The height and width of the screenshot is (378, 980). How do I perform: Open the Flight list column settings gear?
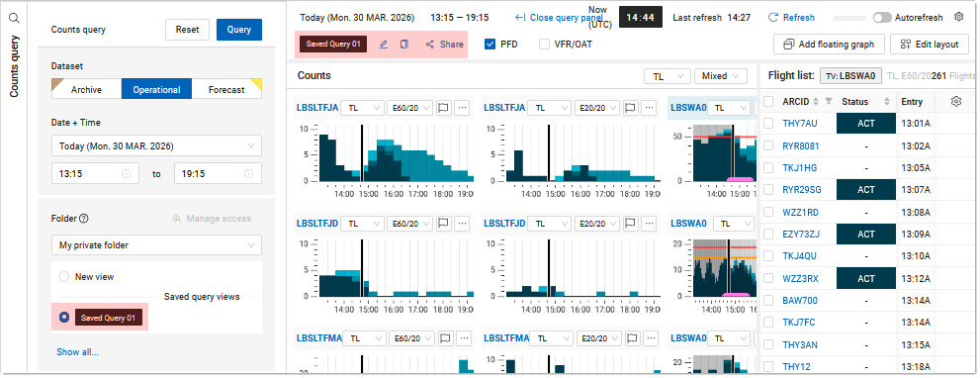[955, 101]
